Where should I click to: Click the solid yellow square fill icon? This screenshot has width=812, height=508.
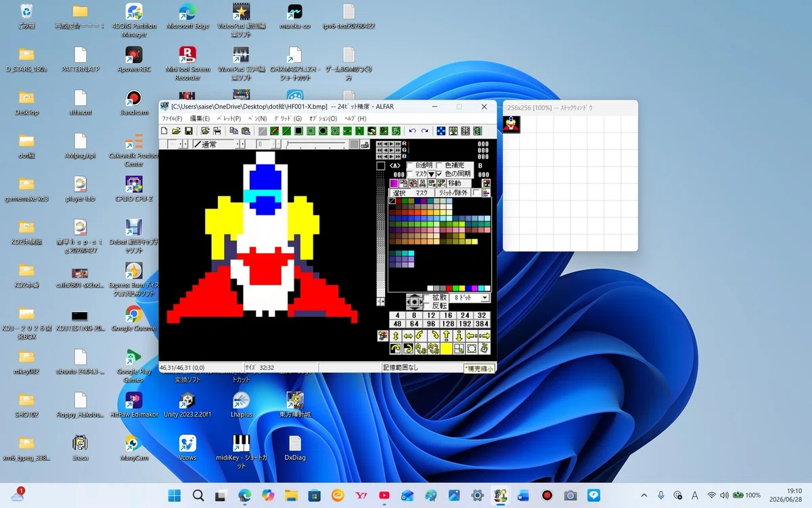click(447, 349)
